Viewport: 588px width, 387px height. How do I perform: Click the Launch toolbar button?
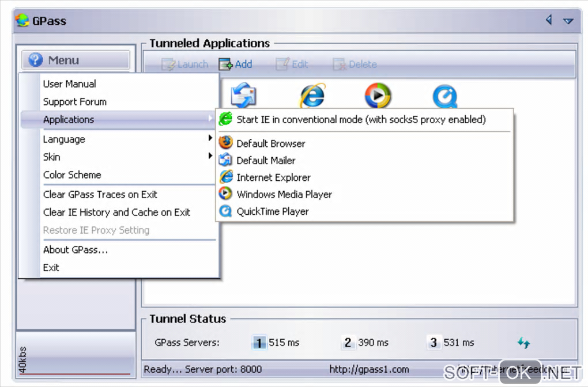point(184,64)
